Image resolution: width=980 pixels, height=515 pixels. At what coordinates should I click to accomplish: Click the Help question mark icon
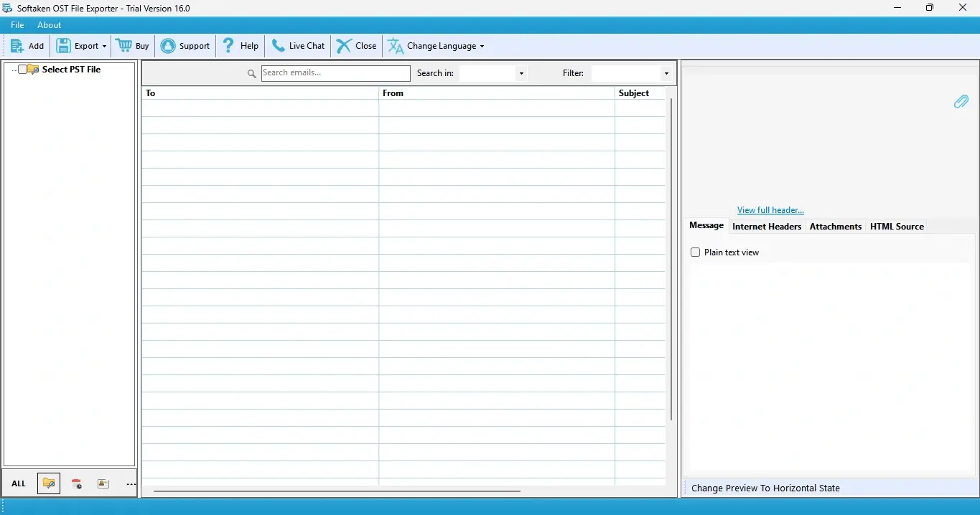pyautogui.click(x=228, y=46)
